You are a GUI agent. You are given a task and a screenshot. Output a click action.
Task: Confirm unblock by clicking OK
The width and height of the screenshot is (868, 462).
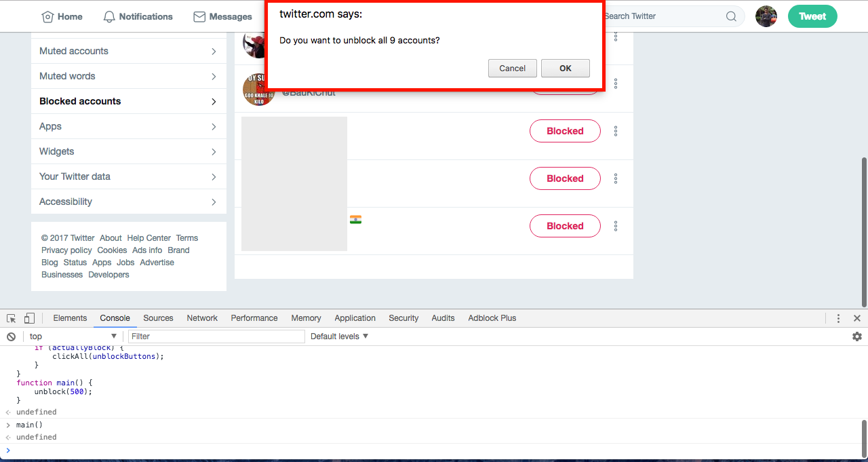(x=566, y=68)
